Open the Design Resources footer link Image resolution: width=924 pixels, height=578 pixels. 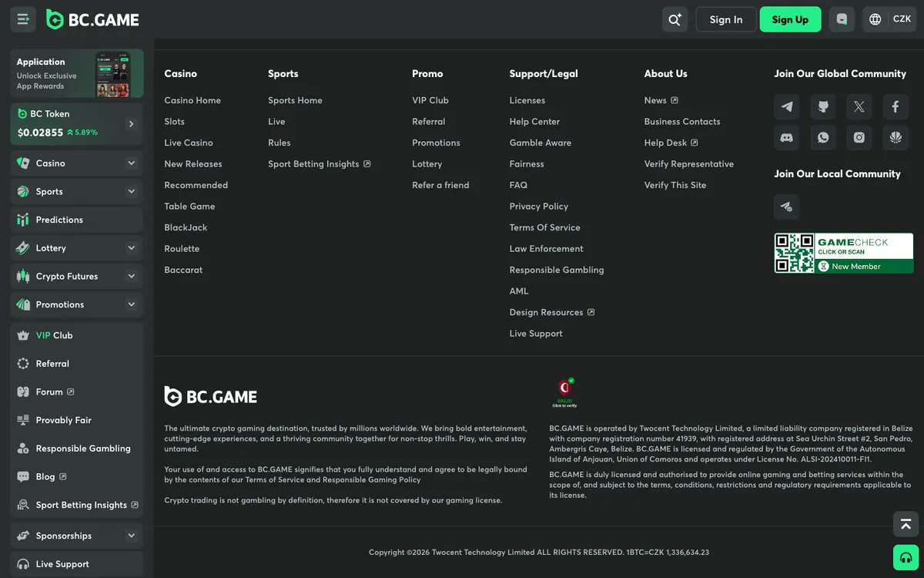point(551,312)
